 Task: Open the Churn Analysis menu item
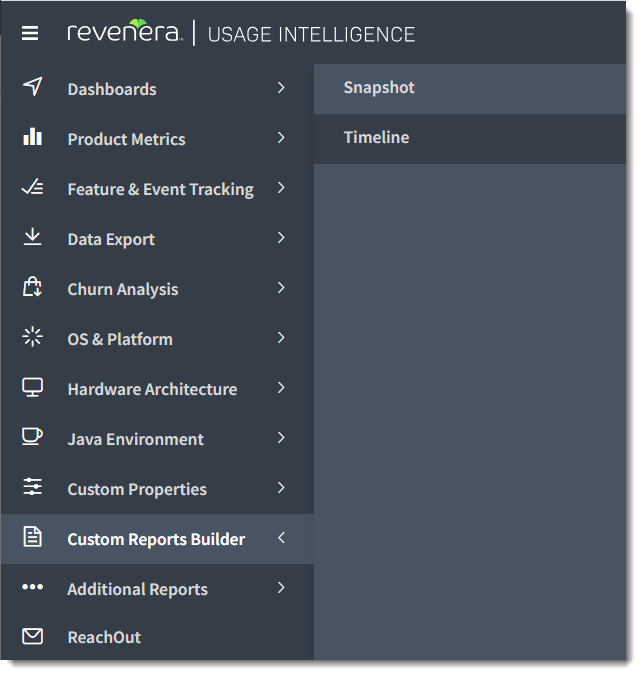(157, 288)
